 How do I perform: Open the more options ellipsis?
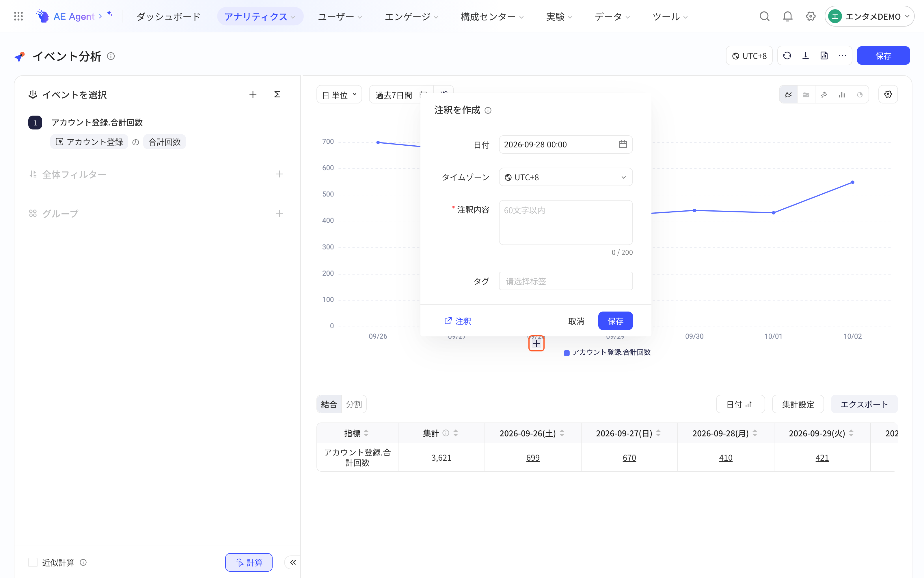843,56
